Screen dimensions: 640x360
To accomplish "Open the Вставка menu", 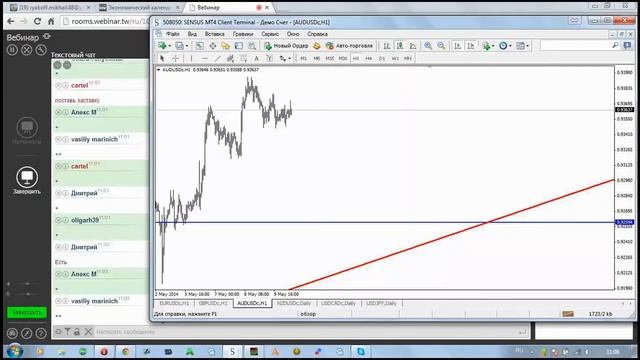I will 214,34.
